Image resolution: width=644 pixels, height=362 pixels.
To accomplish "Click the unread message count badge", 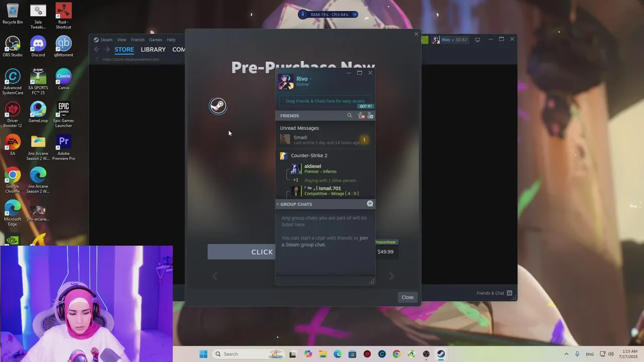I will 364,140.
